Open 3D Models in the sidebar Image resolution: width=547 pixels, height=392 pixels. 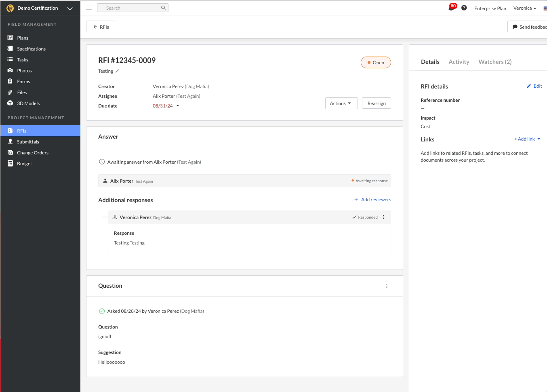28,103
